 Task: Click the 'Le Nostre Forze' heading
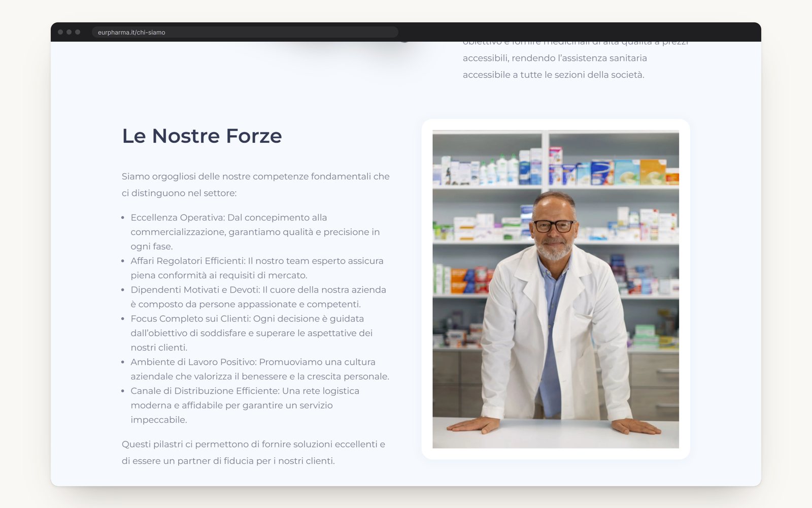point(202,136)
